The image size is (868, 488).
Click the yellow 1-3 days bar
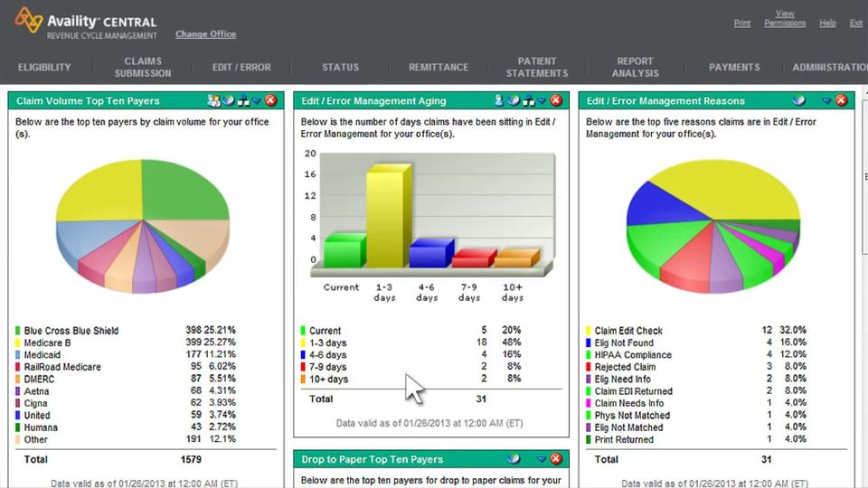389,216
